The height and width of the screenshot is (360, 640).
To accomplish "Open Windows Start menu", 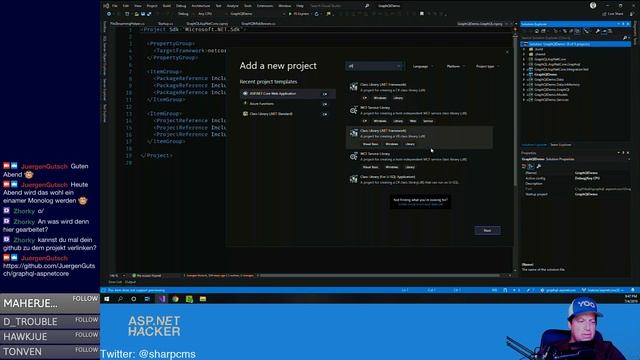I will pos(107,299).
